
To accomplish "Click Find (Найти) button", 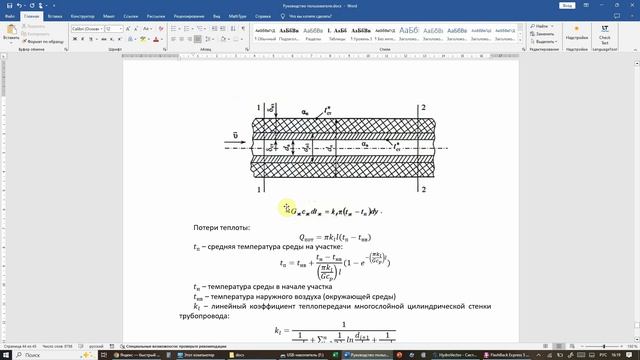I will tap(542, 26).
